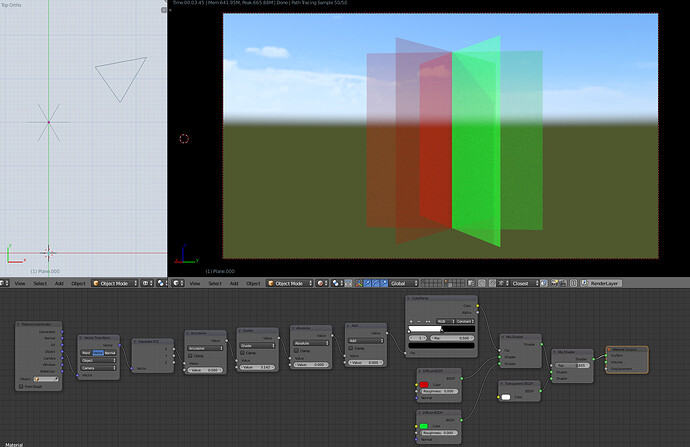Click the ColorRamp gradient bar

pos(442,329)
